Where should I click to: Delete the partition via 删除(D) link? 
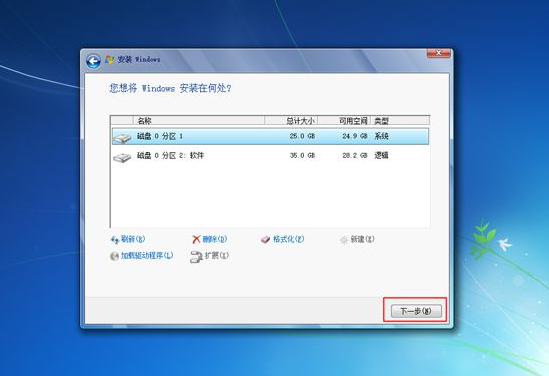215,239
